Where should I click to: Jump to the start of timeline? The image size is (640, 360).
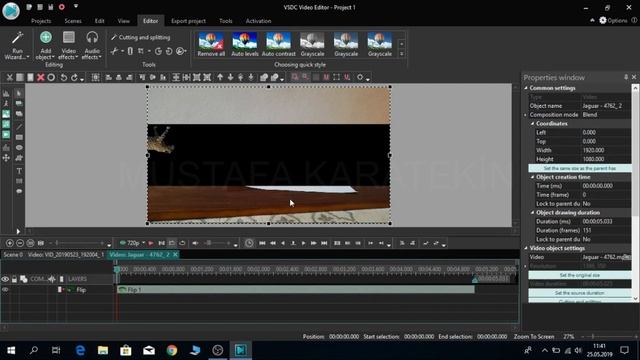[x=262, y=243]
